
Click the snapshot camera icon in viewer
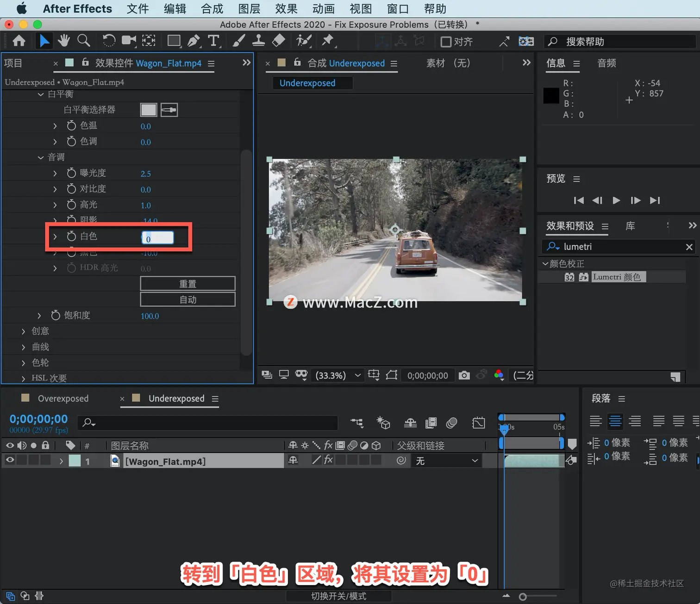464,375
